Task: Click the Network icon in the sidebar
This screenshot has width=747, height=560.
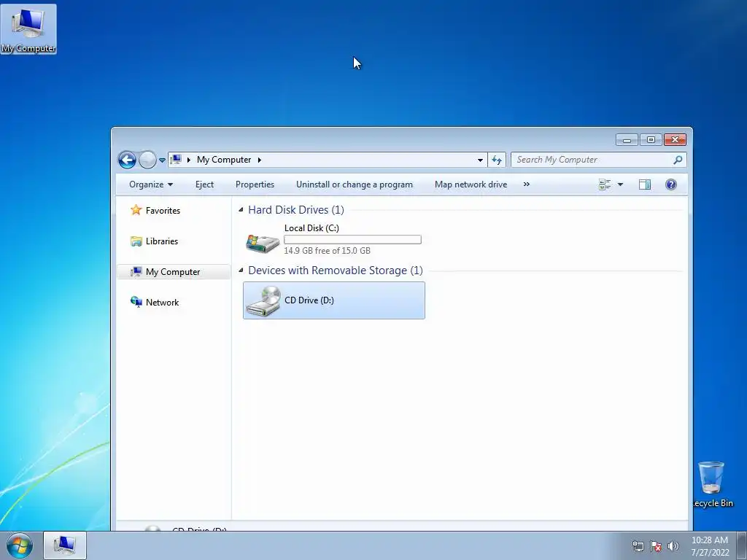Action: [136, 302]
